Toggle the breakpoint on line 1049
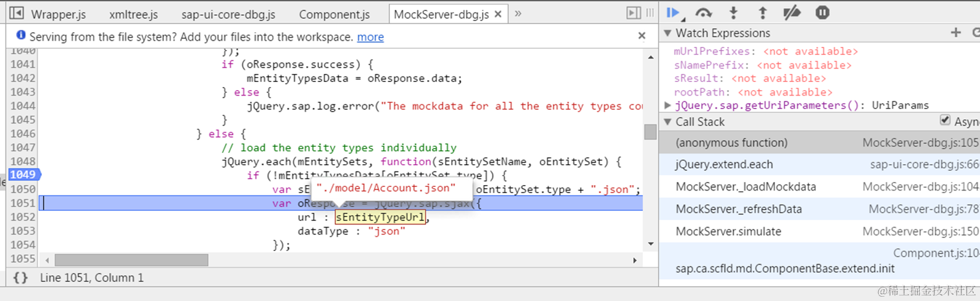Screen dimensions: 980x301 (x=23, y=175)
